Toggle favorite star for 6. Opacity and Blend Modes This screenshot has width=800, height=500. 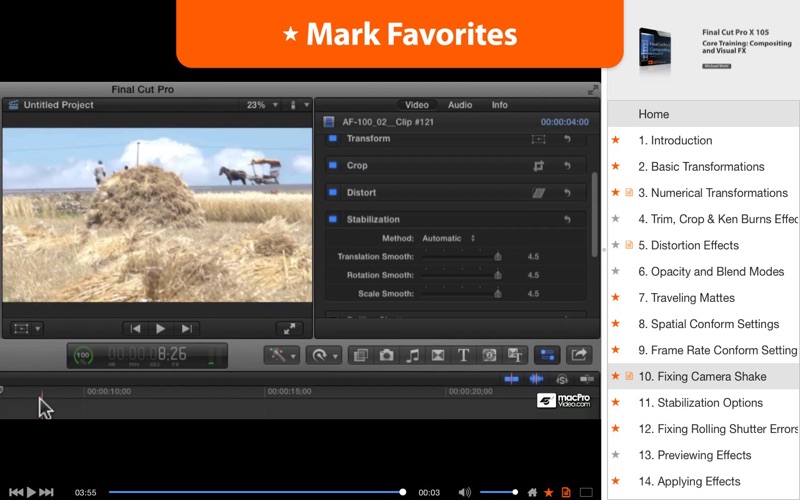tap(616, 271)
